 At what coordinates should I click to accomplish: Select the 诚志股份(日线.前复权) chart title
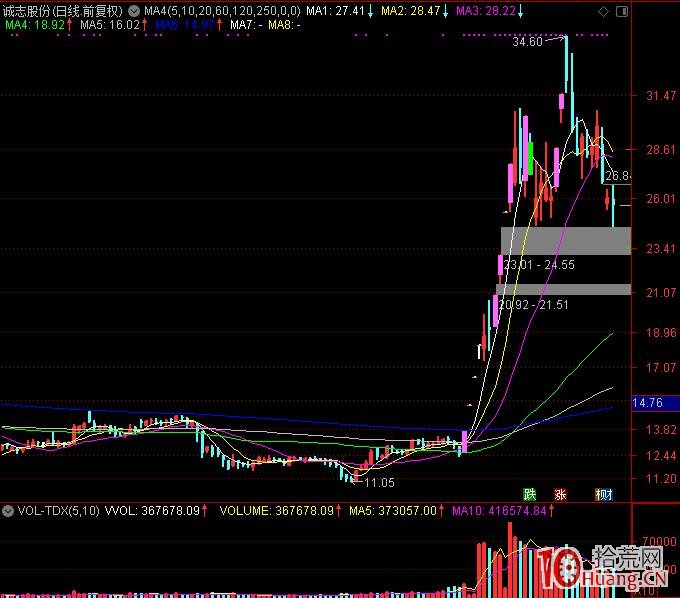63,11
